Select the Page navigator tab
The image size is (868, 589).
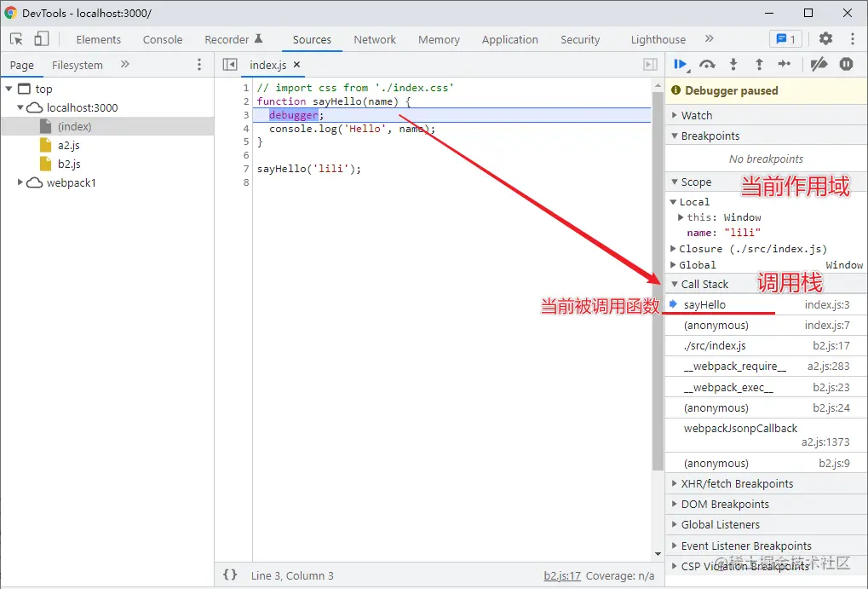point(21,65)
